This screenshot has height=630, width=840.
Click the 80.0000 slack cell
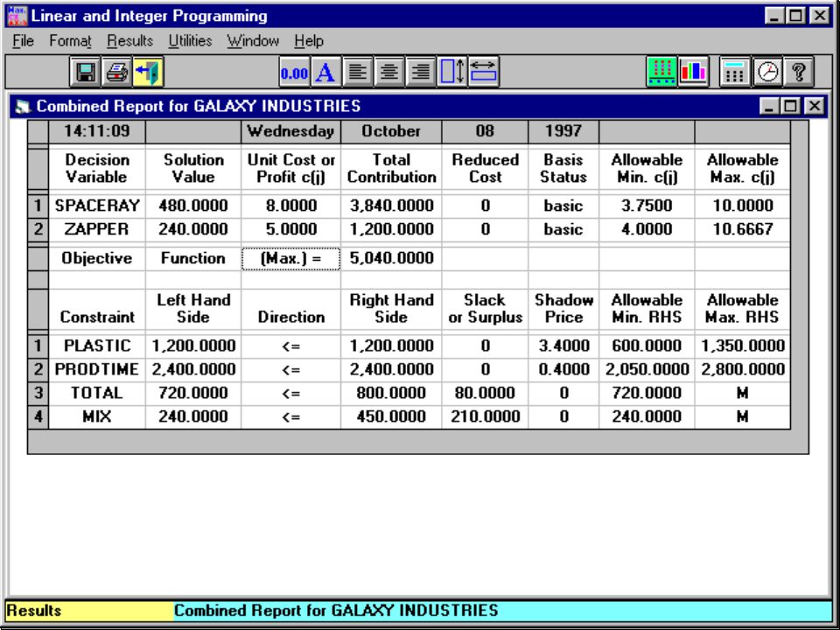(x=485, y=393)
